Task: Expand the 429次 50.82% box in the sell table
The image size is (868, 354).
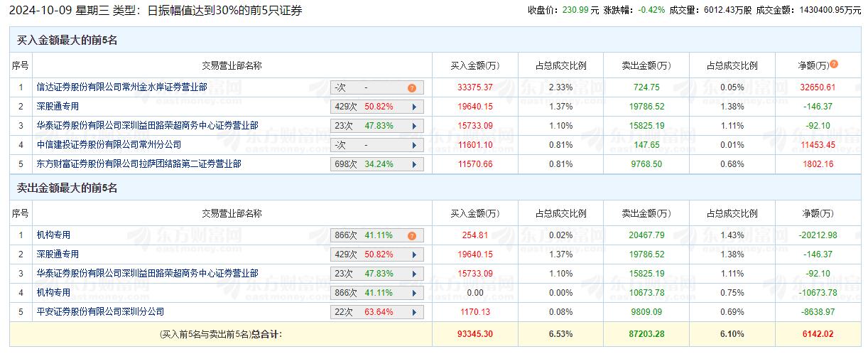Action: click(x=414, y=254)
